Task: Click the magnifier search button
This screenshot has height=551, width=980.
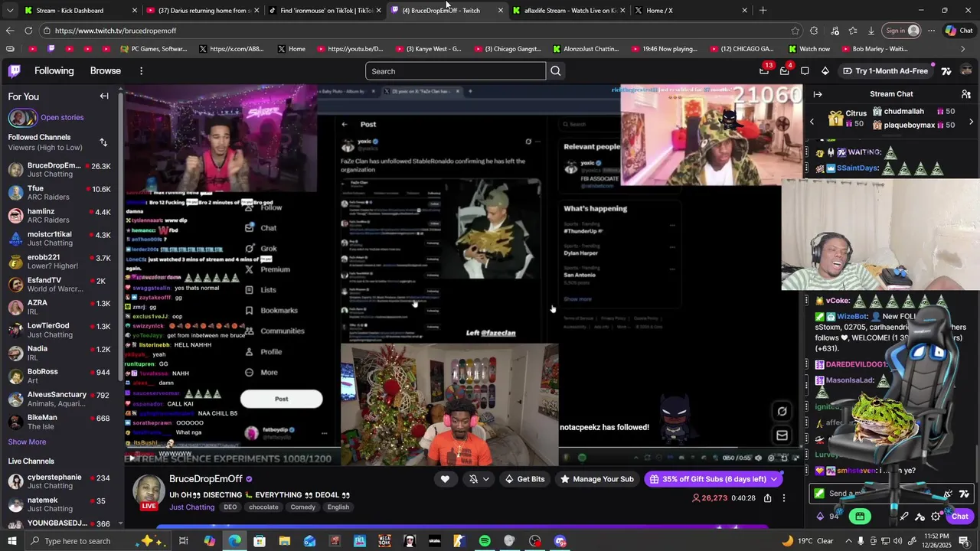Action: tap(556, 71)
